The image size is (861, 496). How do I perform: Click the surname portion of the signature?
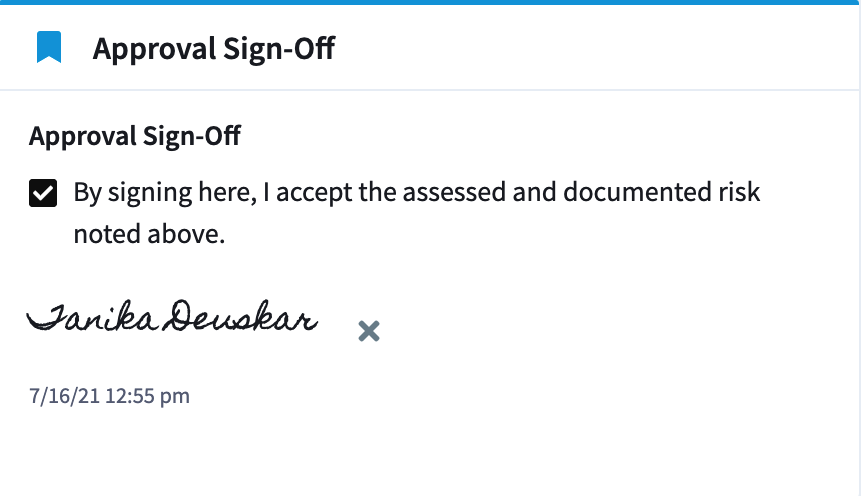coord(242,316)
